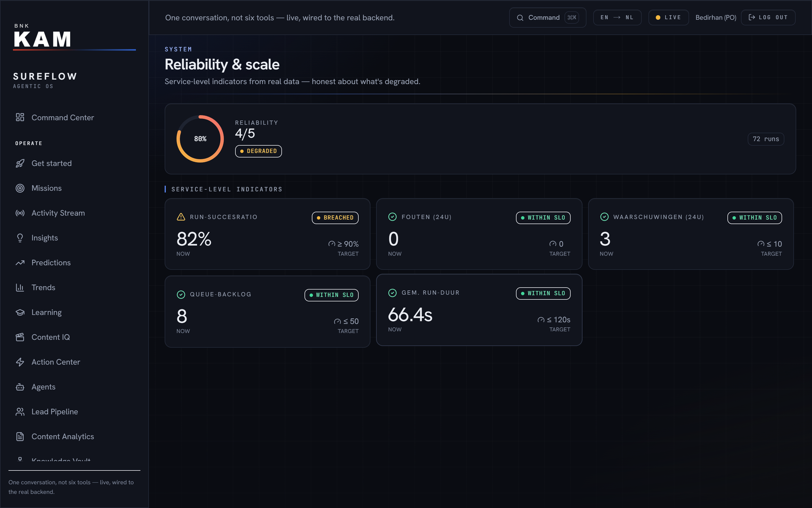The height and width of the screenshot is (508, 812).
Task: Click the Bedirhan (PO) user name
Action: (x=716, y=17)
